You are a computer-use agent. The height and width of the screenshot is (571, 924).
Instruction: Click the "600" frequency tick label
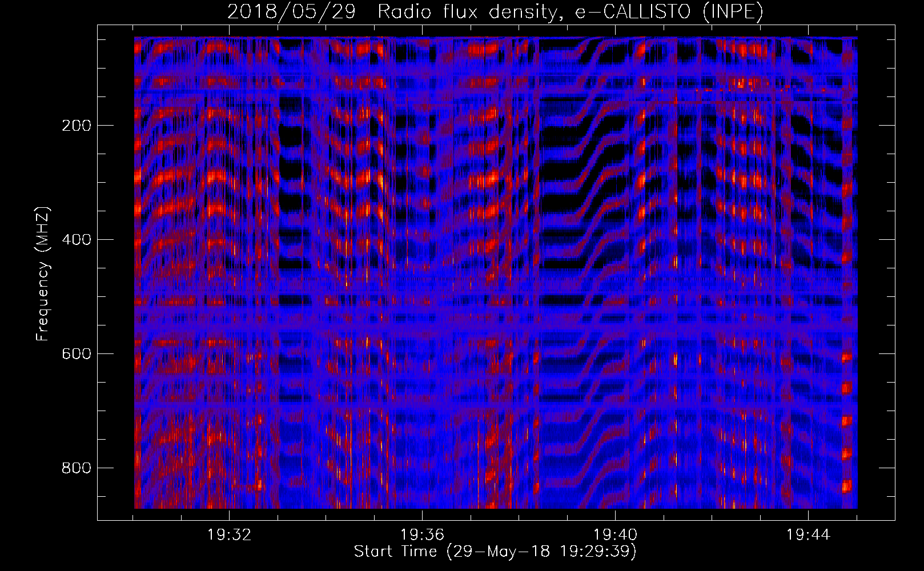coord(77,354)
